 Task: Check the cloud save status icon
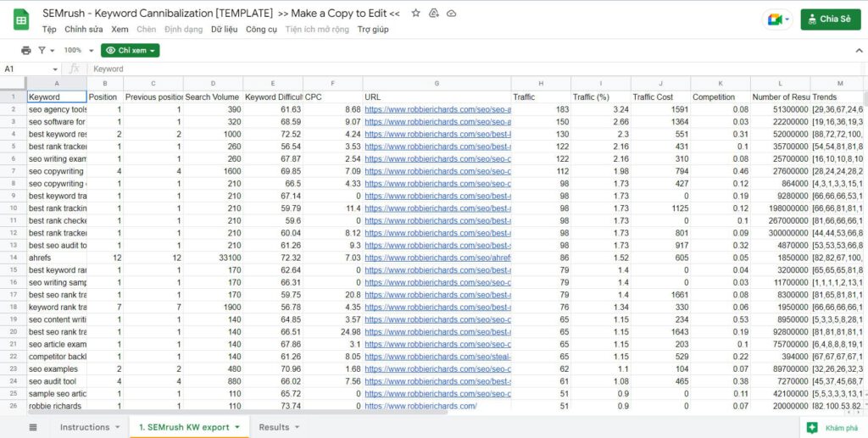(452, 14)
